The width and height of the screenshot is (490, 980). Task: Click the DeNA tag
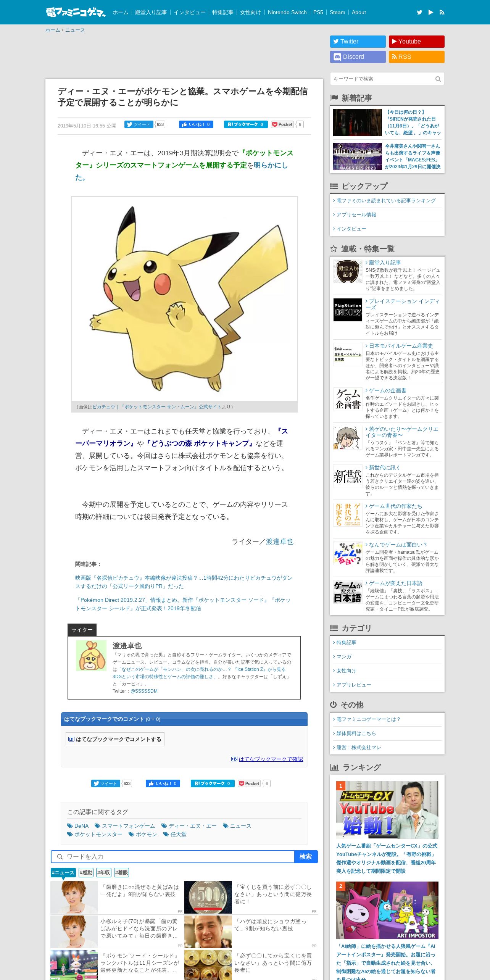[78, 826]
